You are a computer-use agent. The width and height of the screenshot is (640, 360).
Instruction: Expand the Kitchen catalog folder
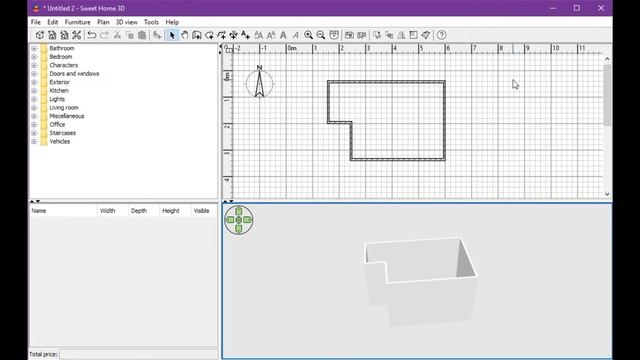pyautogui.click(x=34, y=91)
